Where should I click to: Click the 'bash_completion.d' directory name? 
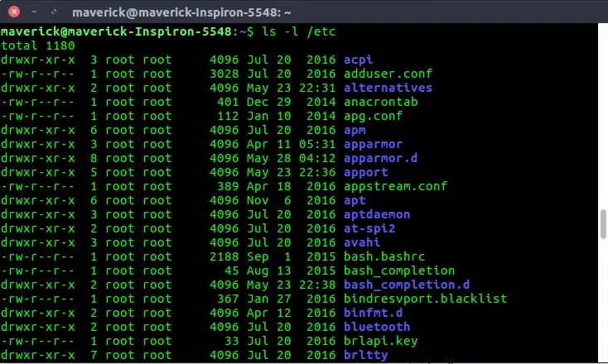click(x=407, y=285)
